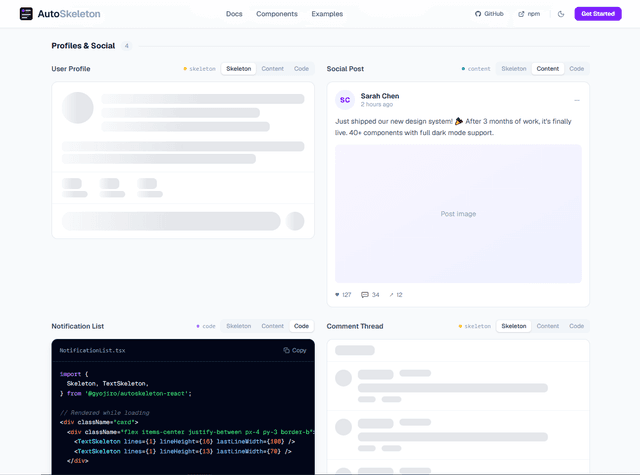Select Code tab for Notification List
The width and height of the screenshot is (640, 475).
[301, 326]
